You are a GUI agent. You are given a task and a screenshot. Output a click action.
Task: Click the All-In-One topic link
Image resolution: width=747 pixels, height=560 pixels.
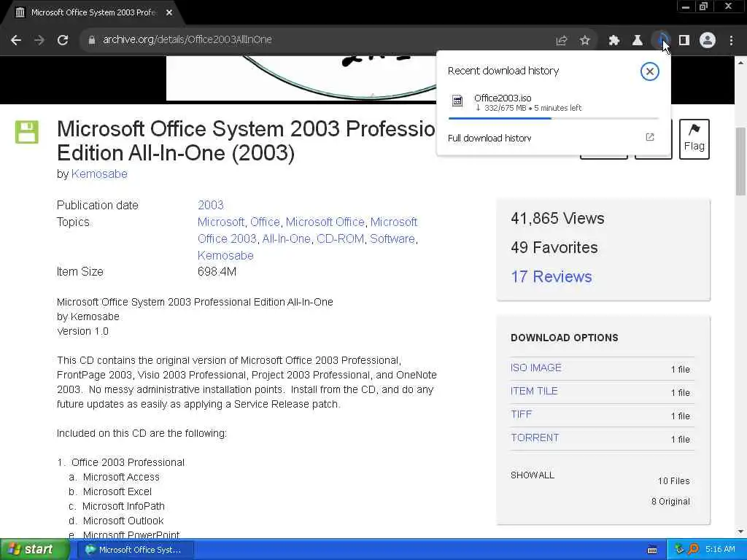(x=286, y=238)
